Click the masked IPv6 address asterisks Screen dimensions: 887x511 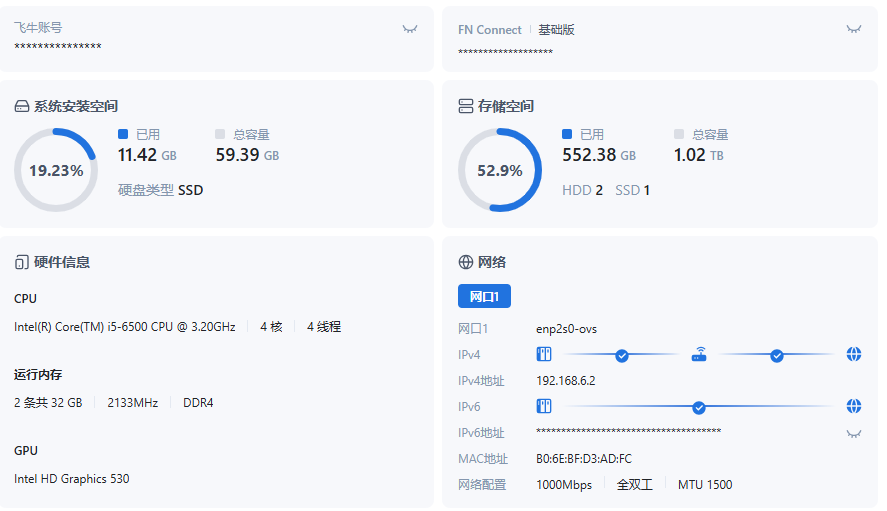pyautogui.click(x=628, y=431)
